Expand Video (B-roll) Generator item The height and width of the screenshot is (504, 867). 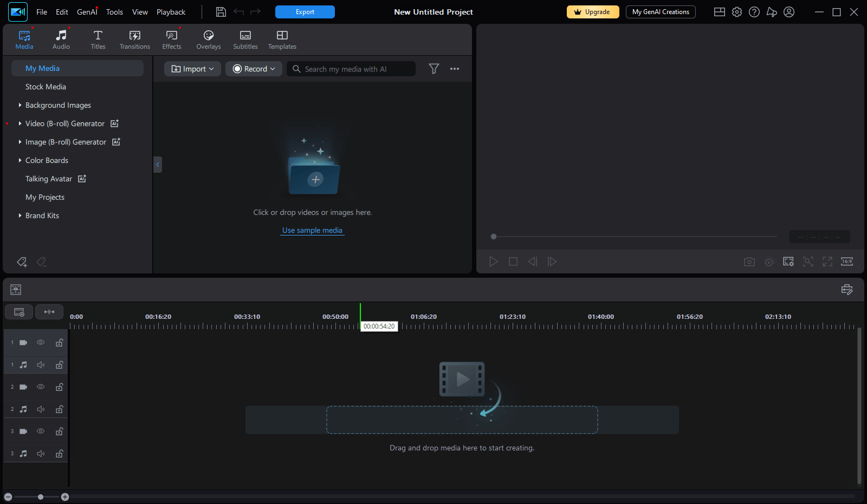[20, 123]
